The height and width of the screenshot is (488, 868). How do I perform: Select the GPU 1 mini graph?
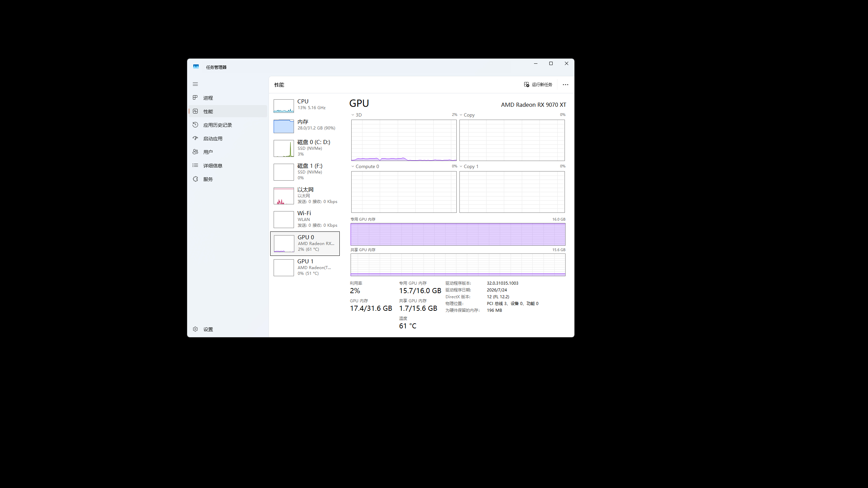(284, 268)
